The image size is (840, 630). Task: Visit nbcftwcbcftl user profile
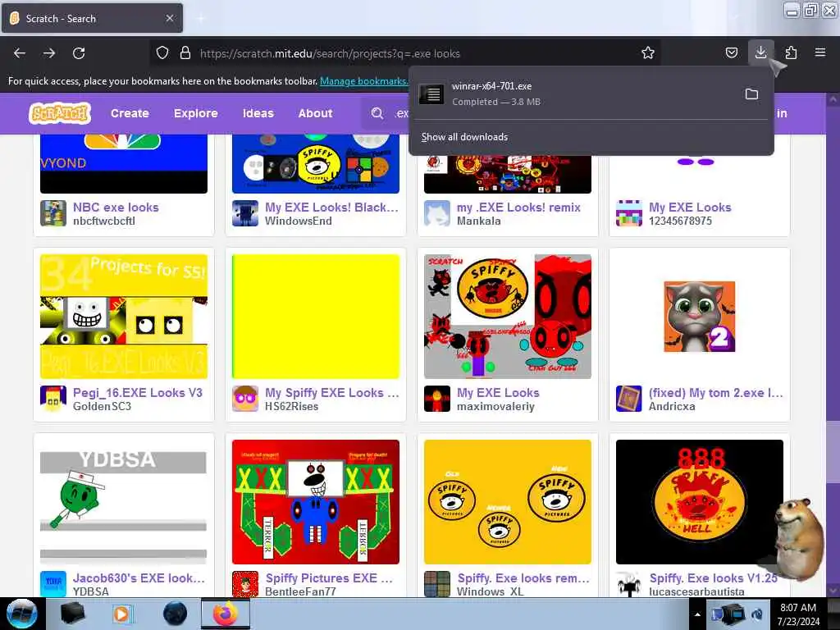(x=104, y=221)
